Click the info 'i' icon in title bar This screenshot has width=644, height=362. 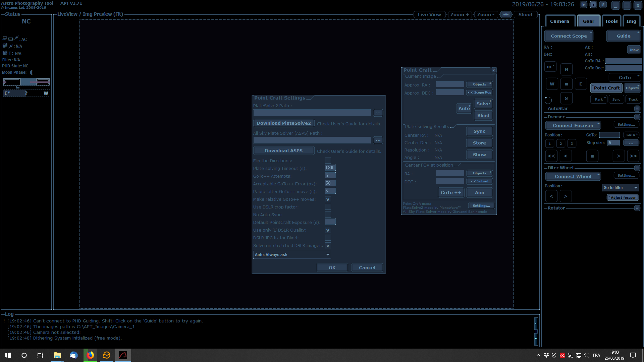pyautogui.click(x=593, y=5)
